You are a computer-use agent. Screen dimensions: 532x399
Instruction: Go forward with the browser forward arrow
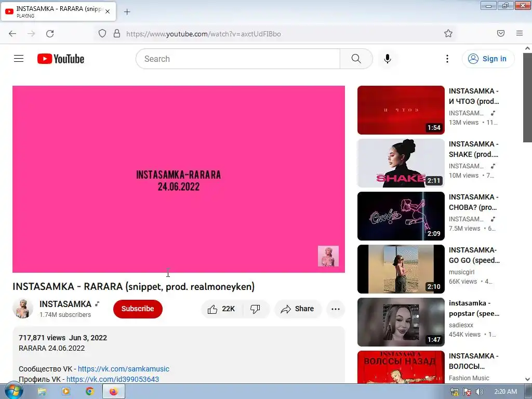point(31,34)
